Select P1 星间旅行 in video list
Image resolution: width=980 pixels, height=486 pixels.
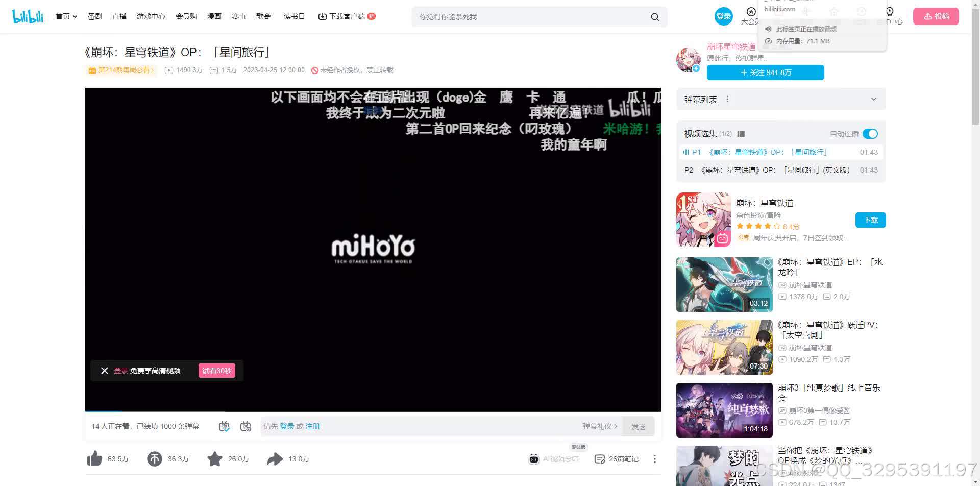781,152
